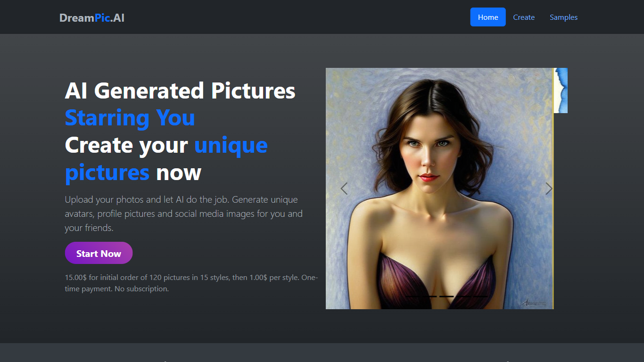The height and width of the screenshot is (362, 644).
Task: Advance carousel with the right chevron
Action: [x=548, y=189]
